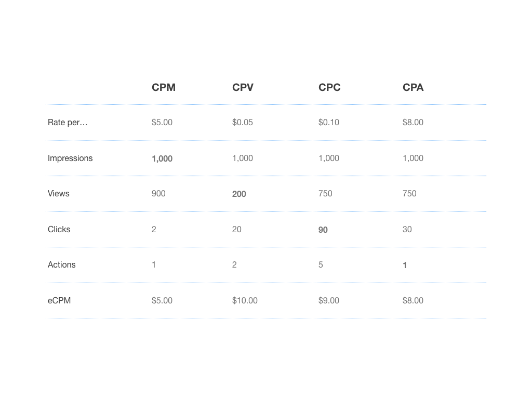Viewport: 532px width, 399px height.
Task: Click the CPC column header
Action: point(329,87)
